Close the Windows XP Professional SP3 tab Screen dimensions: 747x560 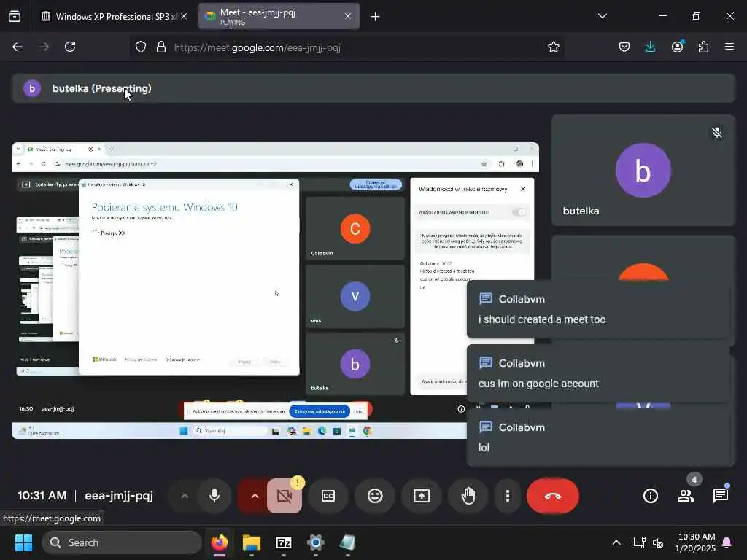point(184,16)
